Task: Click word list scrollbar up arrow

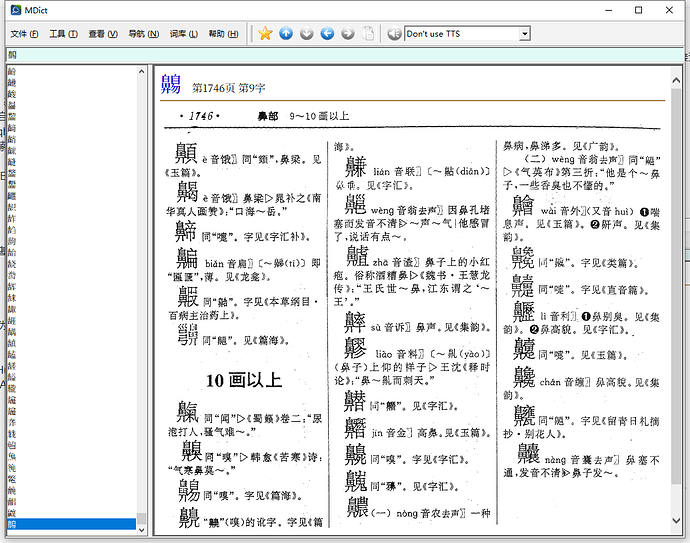Action: click(141, 71)
